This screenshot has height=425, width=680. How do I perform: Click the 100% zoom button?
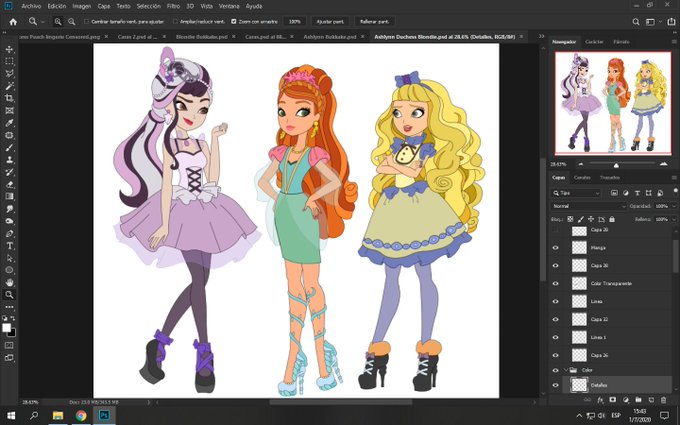tap(294, 21)
